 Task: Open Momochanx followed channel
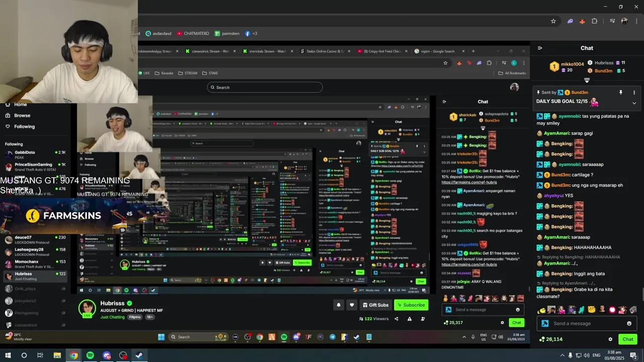pyautogui.click(x=35, y=263)
